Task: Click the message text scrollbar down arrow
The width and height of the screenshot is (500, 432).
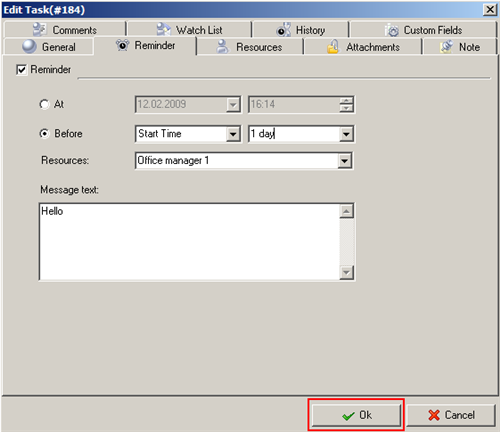Action: click(346, 273)
